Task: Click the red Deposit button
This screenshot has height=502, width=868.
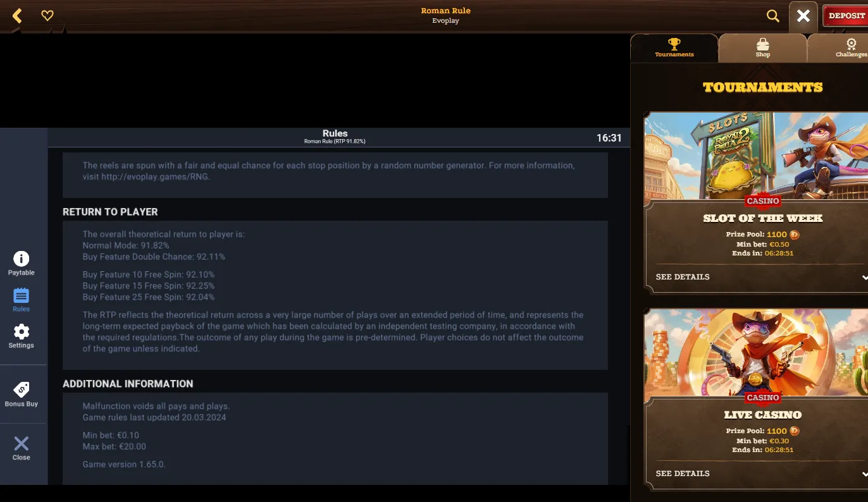Action: pyautogui.click(x=846, y=16)
